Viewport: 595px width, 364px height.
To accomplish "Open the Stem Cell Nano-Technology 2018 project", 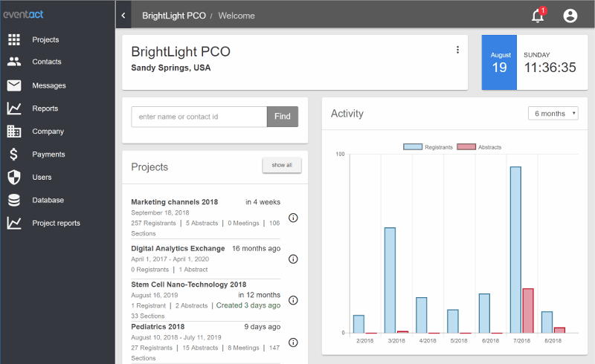I will pos(189,285).
